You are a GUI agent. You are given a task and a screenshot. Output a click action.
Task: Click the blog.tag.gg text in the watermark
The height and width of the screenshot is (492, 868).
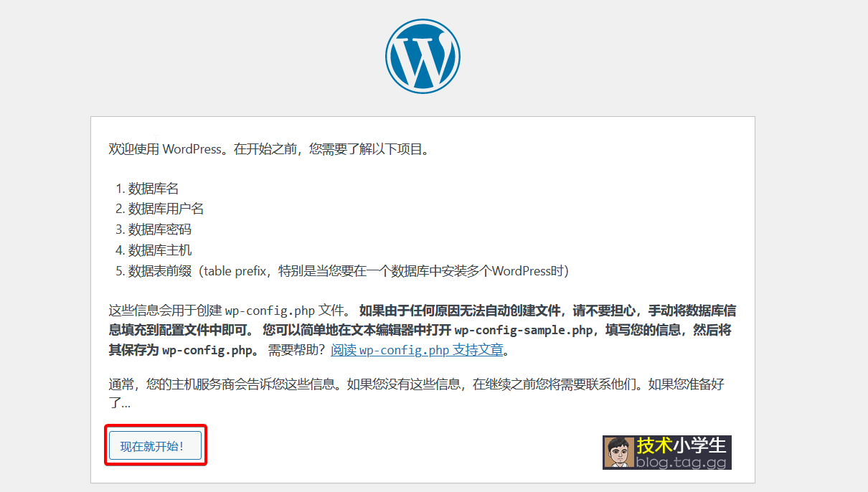click(x=681, y=463)
